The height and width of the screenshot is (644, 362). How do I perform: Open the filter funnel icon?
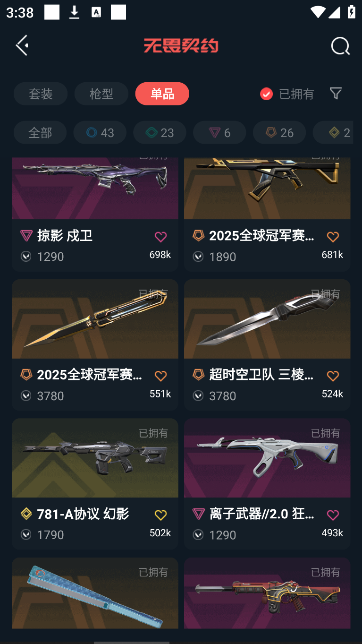point(336,93)
